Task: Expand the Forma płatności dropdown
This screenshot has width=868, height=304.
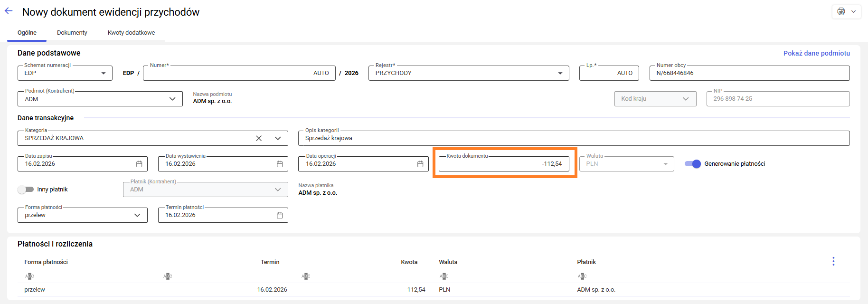Action: coord(137,215)
